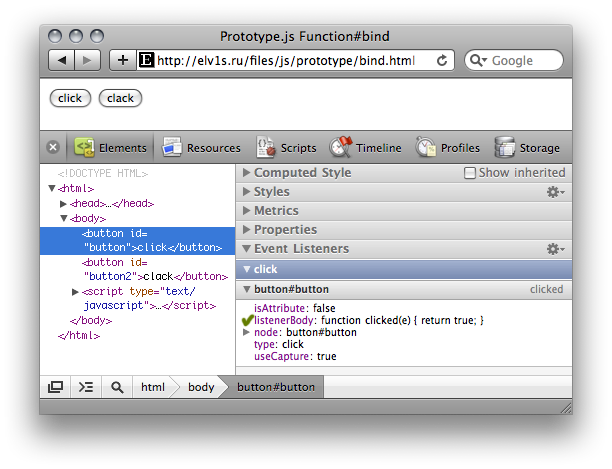Open Styles gear options menu

pyautogui.click(x=555, y=192)
